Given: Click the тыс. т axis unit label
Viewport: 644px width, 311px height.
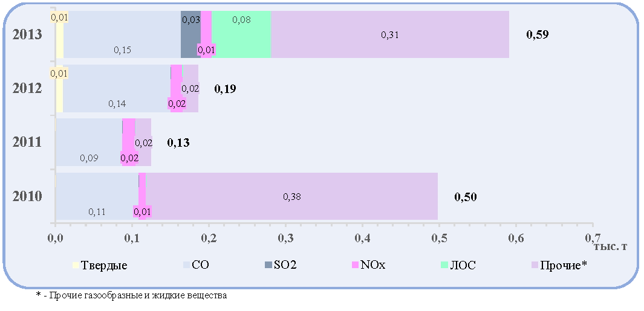Looking at the screenshot, I should (x=610, y=246).
